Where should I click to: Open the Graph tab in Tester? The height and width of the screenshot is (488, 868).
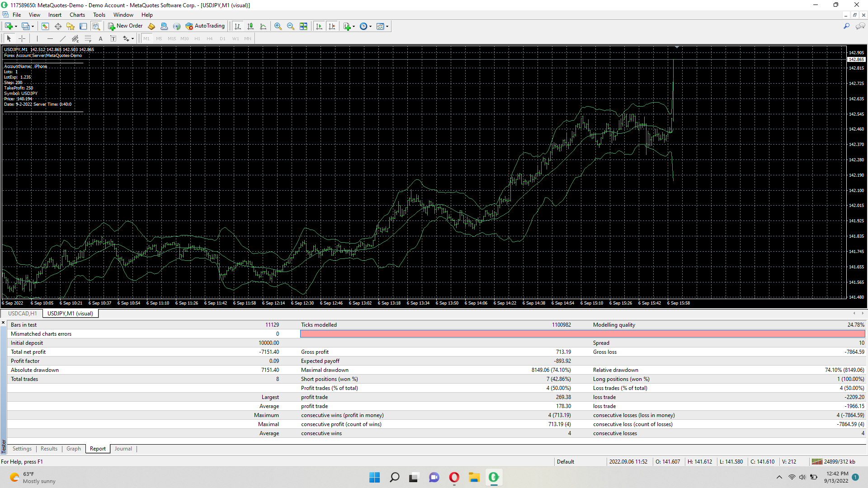tap(73, 449)
